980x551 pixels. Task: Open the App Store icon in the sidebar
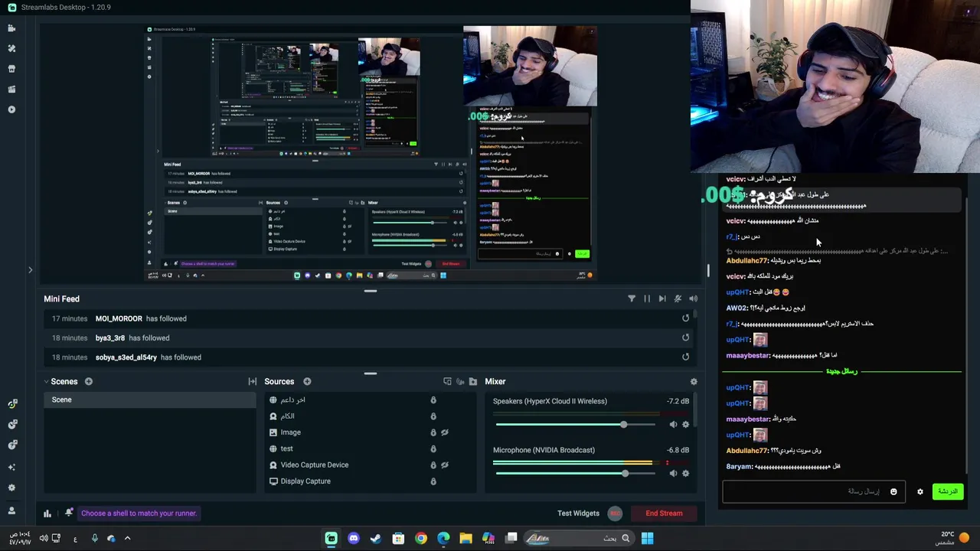tap(11, 69)
